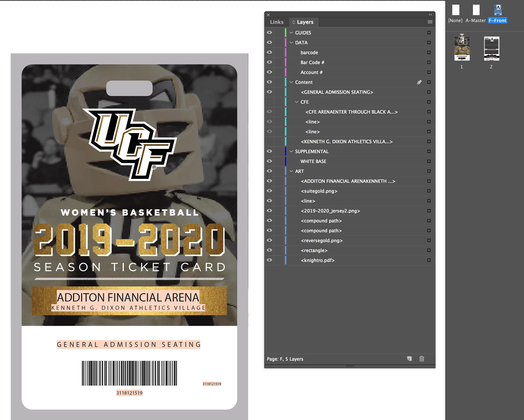Click the trash icon to delete the layer
The height and width of the screenshot is (420, 524).
[x=422, y=359]
